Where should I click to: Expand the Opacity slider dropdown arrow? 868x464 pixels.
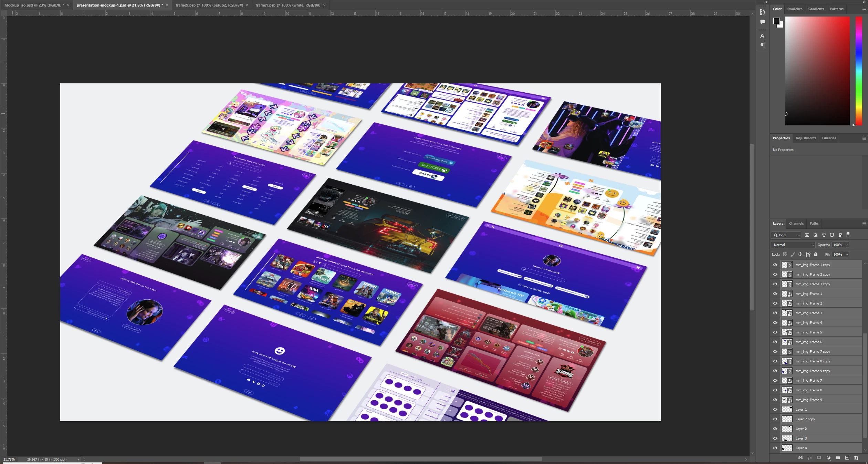click(847, 245)
